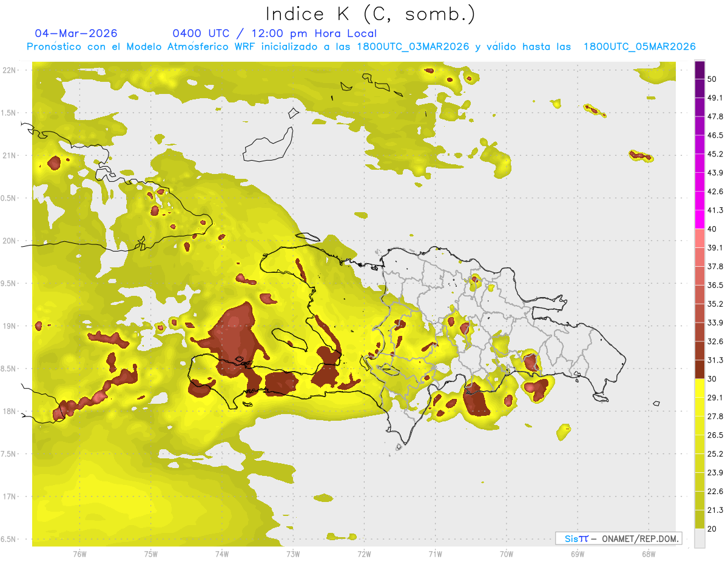The width and height of the screenshot is (728, 562).
Task: Click the light gray swatch below the 20 label
Action: (x=700, y=538)
